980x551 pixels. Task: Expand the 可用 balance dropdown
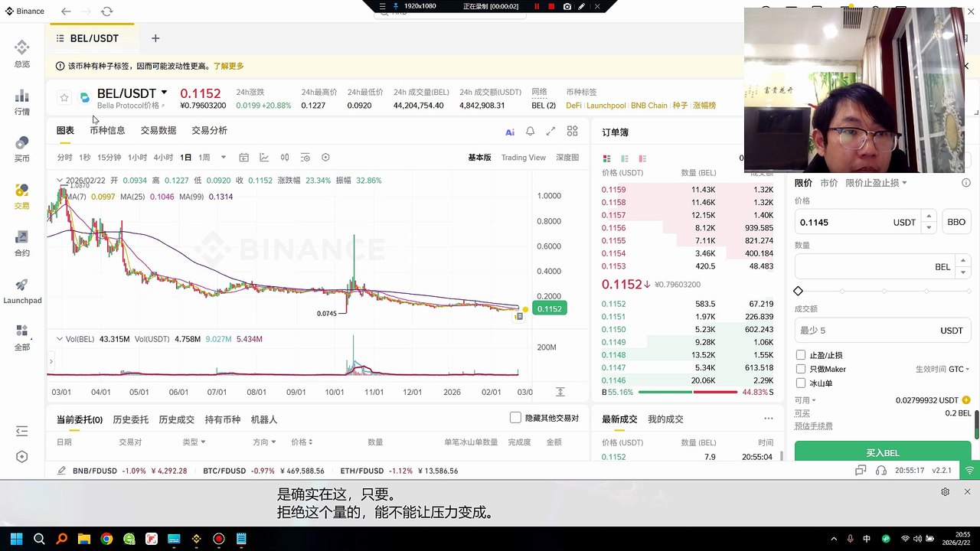[x=805, y=400]
